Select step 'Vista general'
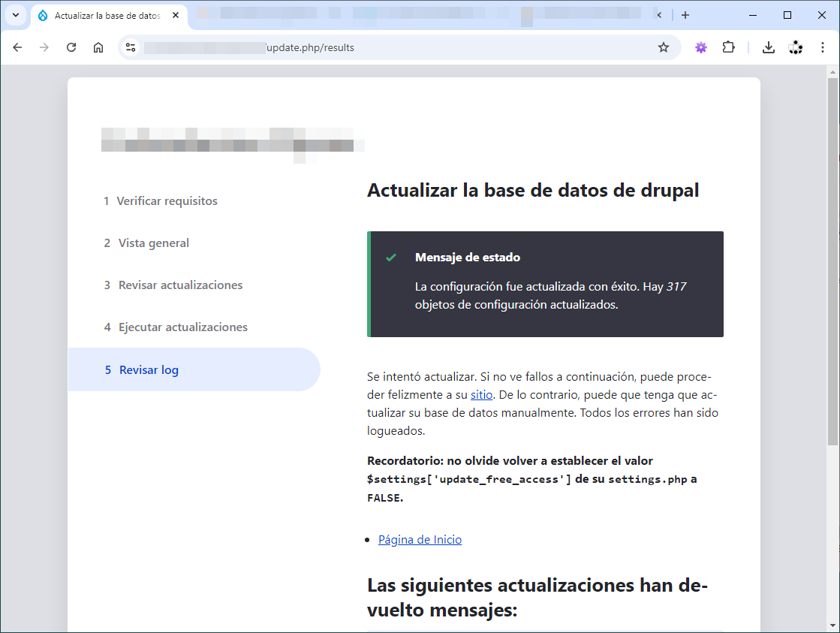840x633 pixels. coord(146,243)
